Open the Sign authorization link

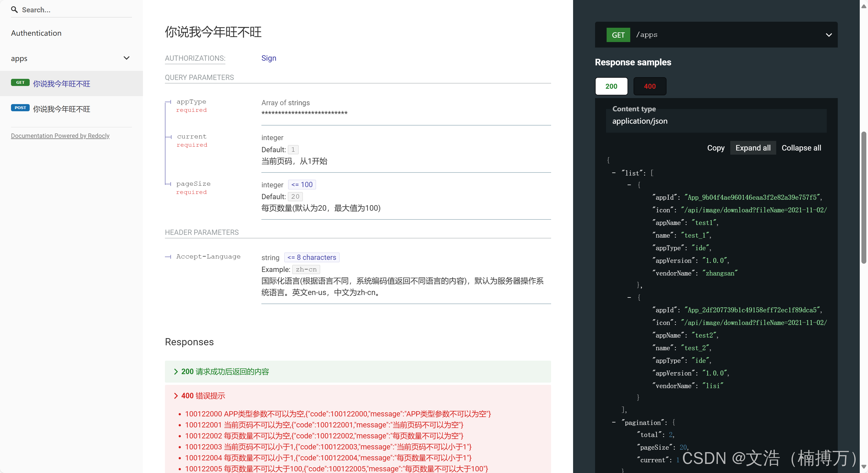click(269, 58)
